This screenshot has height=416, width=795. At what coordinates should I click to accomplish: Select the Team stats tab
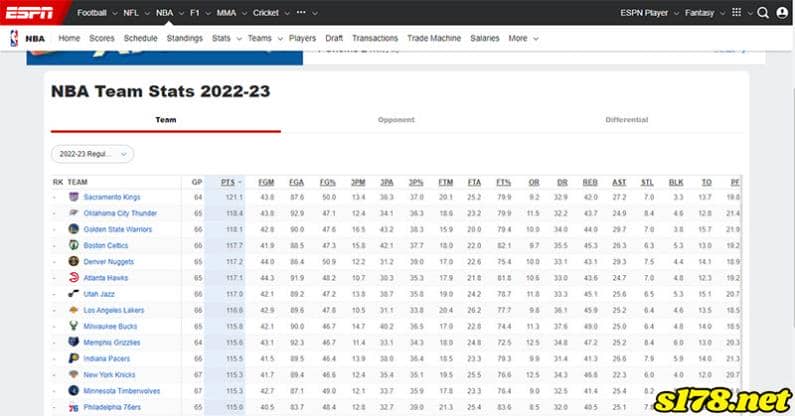(166, 120)
